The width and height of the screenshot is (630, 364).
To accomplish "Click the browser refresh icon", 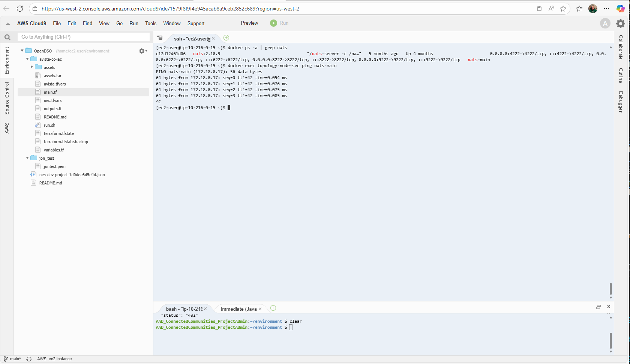I will coord(20,8).
